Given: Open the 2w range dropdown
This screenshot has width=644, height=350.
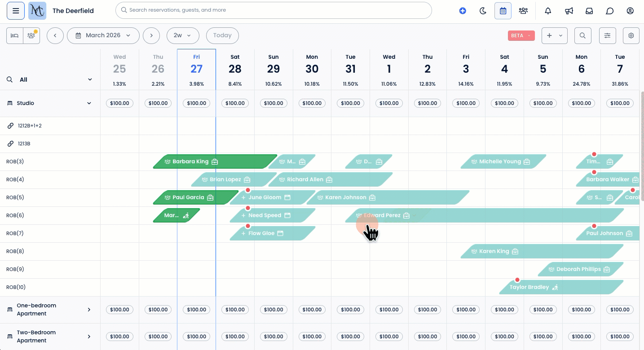Looking at the screenshot, I should pyautogui.click(x=182, y=35).
